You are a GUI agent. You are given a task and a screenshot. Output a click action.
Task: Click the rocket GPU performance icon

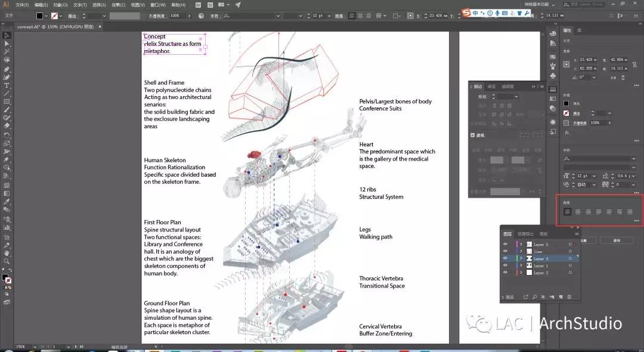point(238,5)
